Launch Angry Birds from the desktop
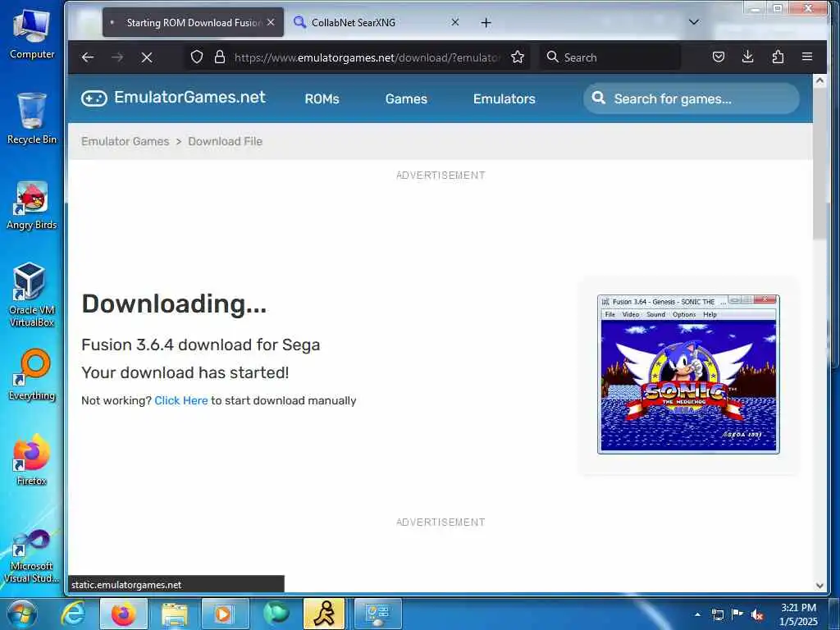 32,206
